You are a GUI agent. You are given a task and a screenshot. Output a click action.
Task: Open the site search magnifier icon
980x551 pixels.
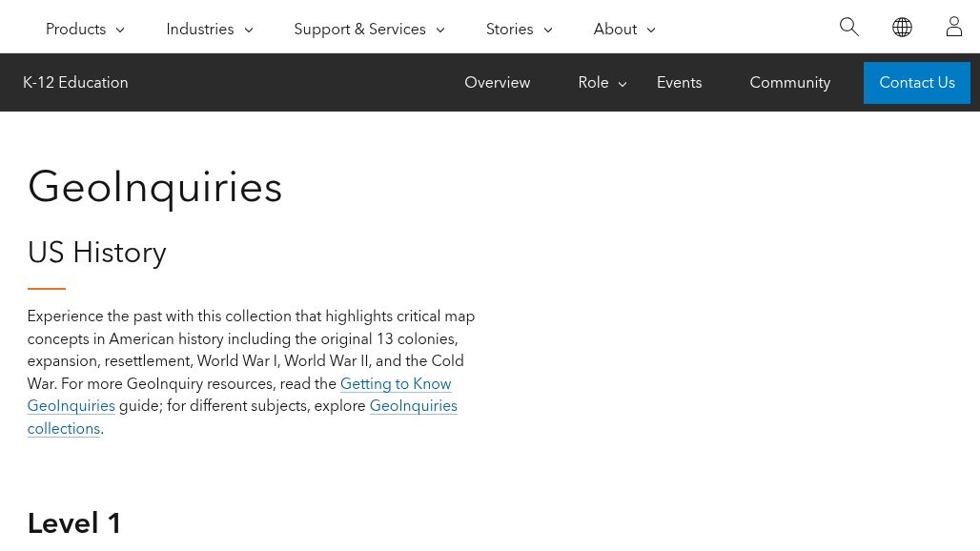(x=848, y=27)
